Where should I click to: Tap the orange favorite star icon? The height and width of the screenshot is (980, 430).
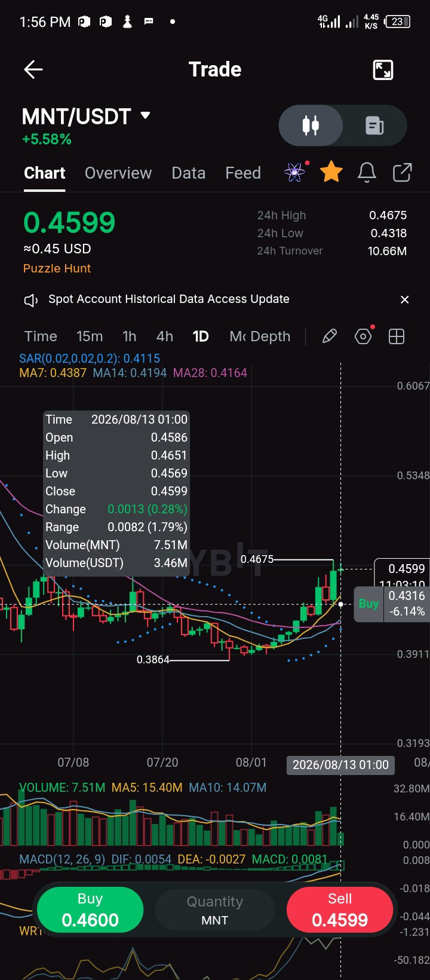click(331, 173)
